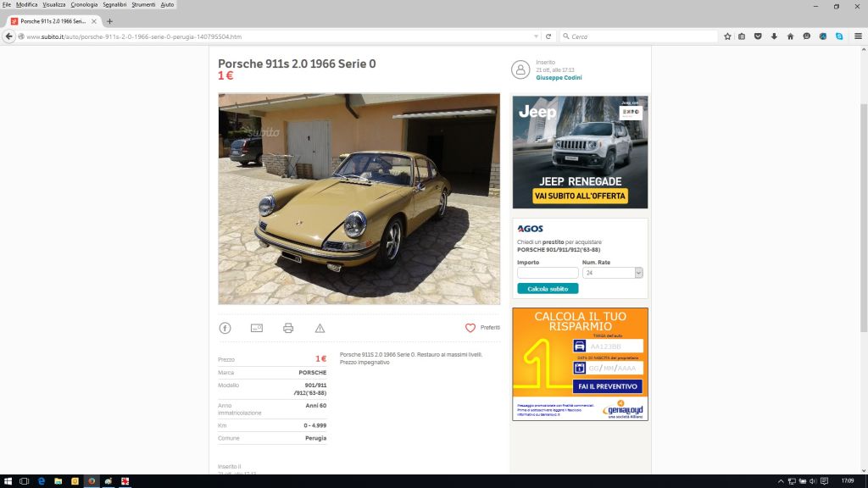The height and width of the screenshot is (488, 868).
Task: Report the listing with warning triangle icon
Action: 320,328
